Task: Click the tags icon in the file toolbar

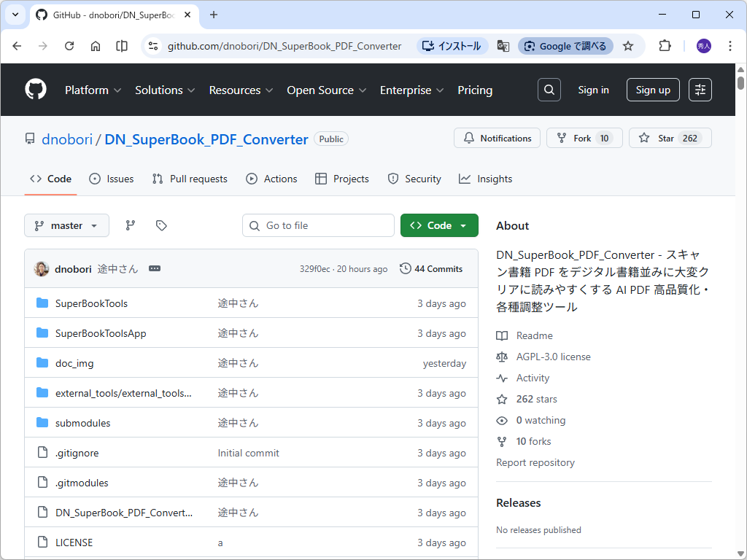Action: pos(160,225)
